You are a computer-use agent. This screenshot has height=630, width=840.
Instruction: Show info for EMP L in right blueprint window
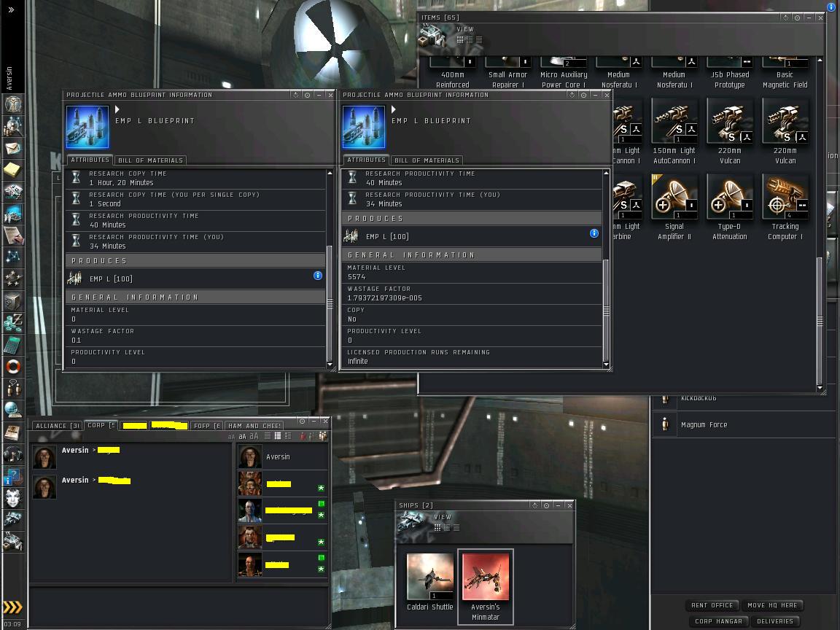click(594, 233)
